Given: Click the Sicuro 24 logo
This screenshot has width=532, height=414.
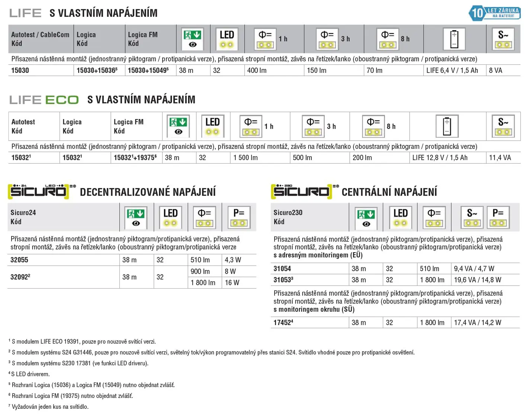Looking at the screenshot, I should click(42, 191).
